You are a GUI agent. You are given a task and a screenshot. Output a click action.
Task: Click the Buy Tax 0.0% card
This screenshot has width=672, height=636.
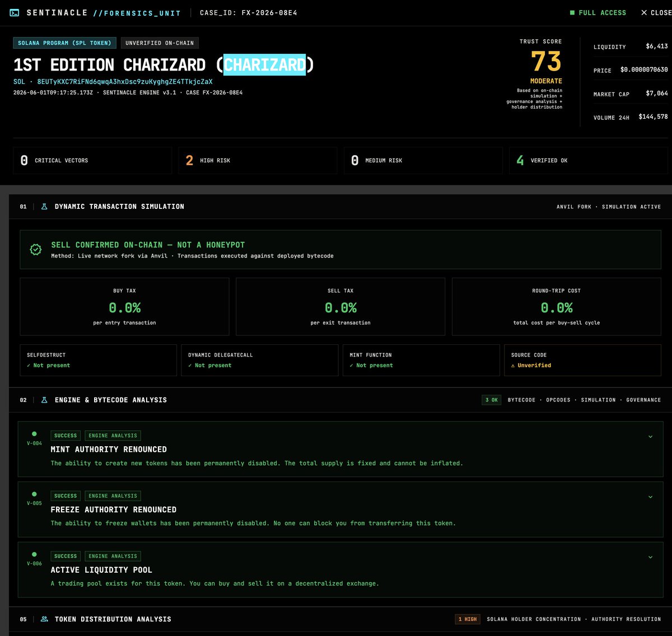click(124, 307)
